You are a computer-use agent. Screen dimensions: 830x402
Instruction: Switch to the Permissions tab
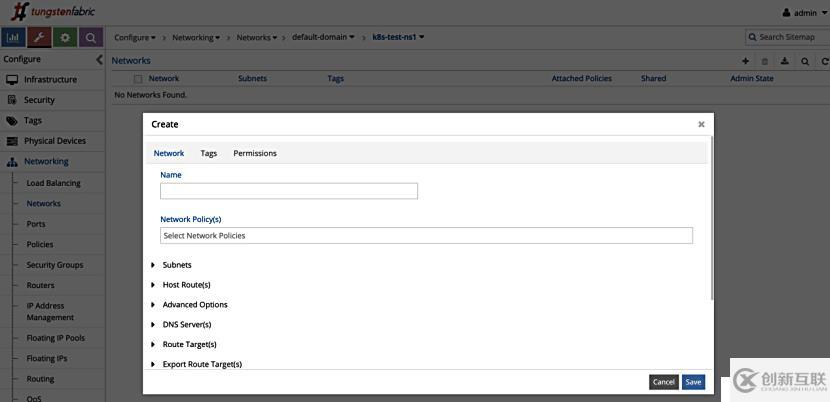pos(255,153)
